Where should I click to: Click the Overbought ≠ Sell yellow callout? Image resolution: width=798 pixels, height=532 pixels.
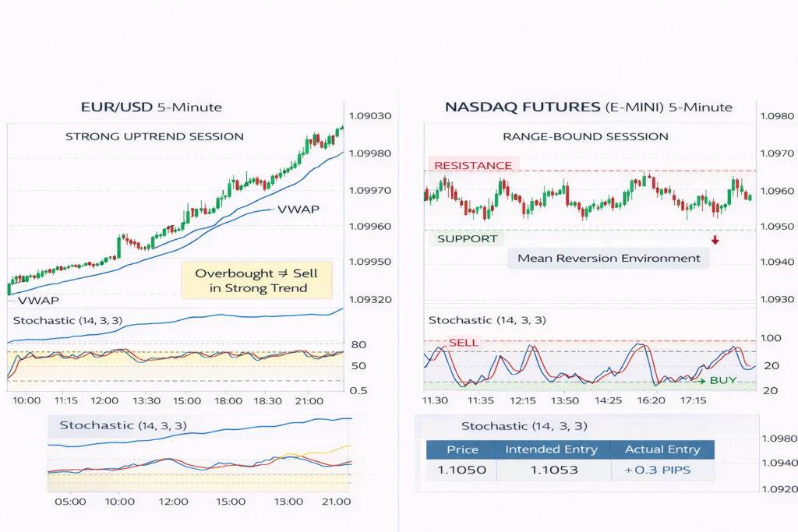tap(257, 280)
